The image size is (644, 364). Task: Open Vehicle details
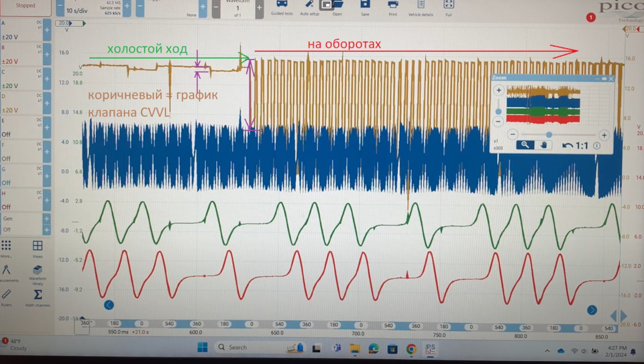421,7
